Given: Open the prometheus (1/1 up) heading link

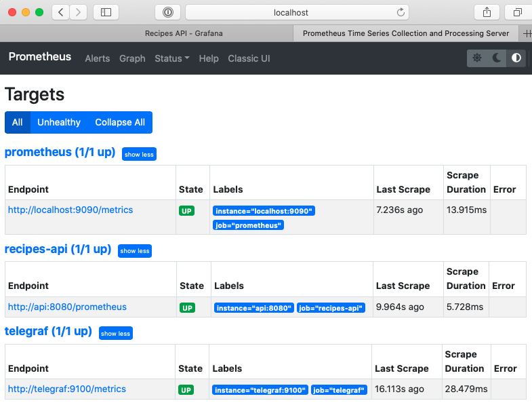Looking at the screenshot, I should tap(60, 152).
